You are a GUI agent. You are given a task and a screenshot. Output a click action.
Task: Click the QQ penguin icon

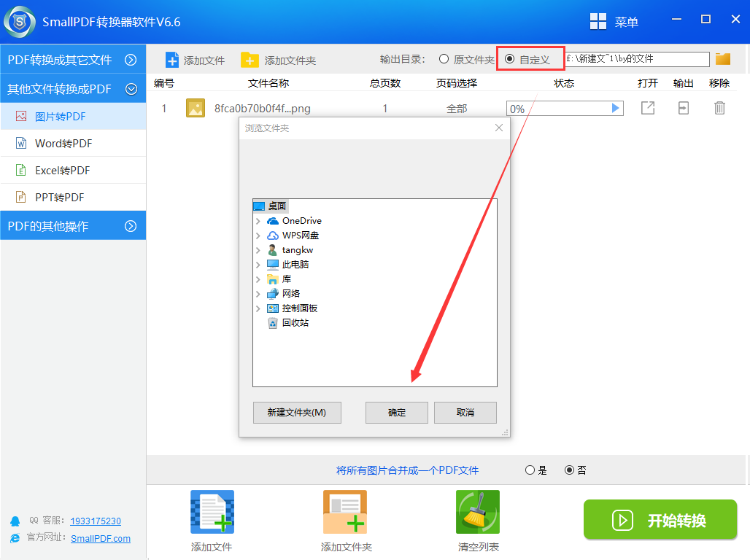click(x=15, y=521)
